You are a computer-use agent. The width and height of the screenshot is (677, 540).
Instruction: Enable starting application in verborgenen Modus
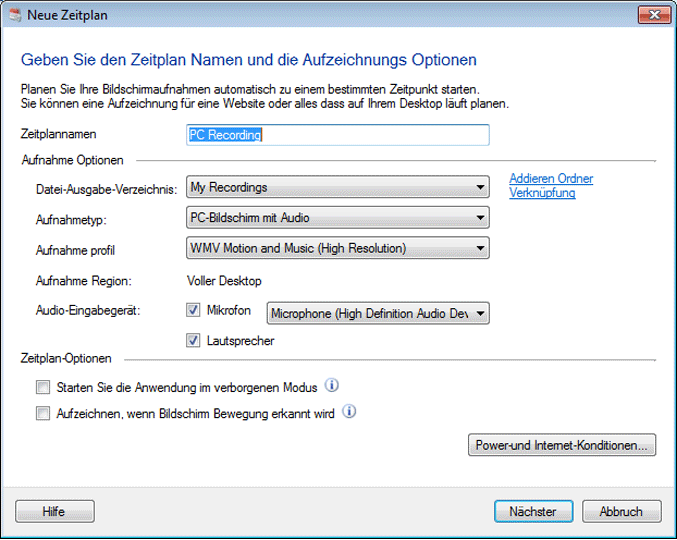pos(42,387)
